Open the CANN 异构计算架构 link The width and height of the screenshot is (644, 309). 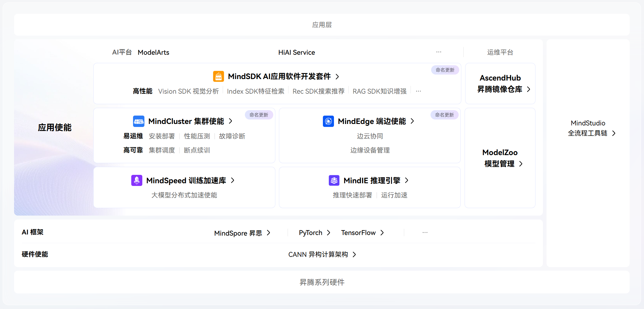tap(318, 255)
